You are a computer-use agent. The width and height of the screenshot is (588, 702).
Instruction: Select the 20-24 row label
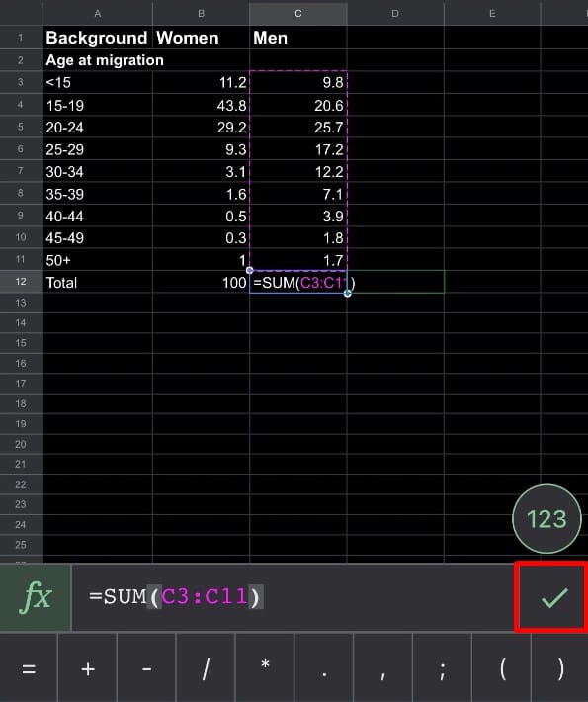tap(98, 128)
